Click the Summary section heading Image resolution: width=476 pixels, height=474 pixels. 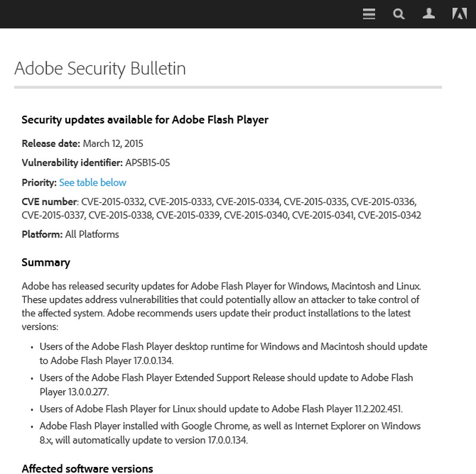coord(46,262)
